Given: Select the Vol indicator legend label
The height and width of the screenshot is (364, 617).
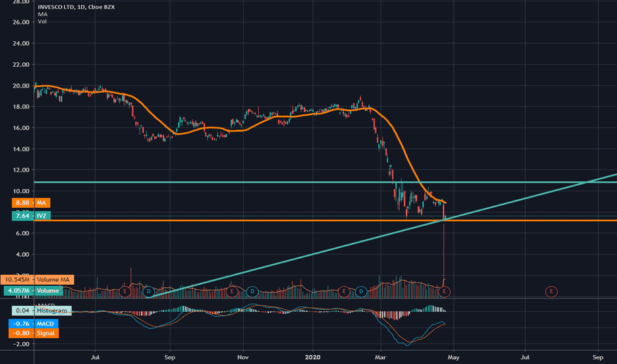Looking at the screenshot, I should point(42,21).
